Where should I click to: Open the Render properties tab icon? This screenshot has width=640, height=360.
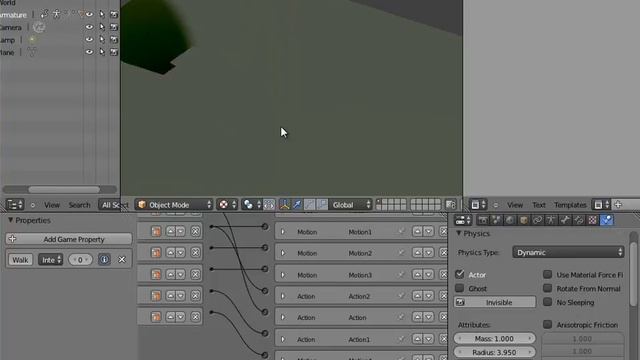click(482, 220)
